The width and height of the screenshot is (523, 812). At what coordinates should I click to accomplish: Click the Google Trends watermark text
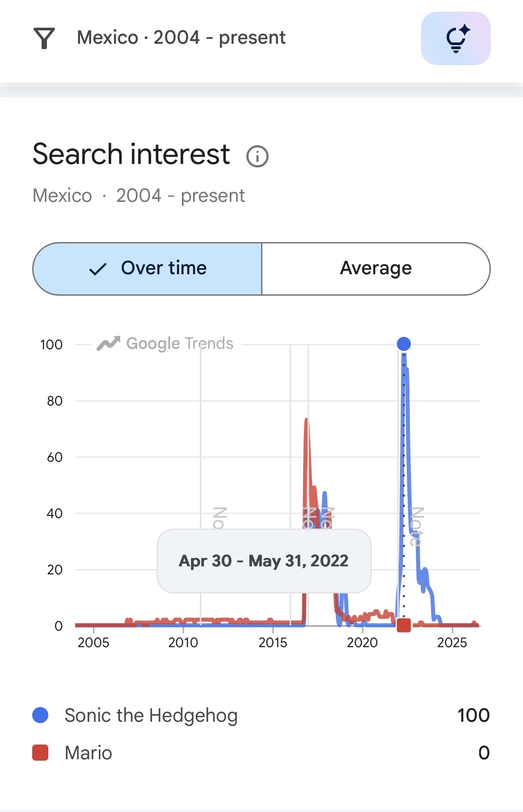click(180, 343)
